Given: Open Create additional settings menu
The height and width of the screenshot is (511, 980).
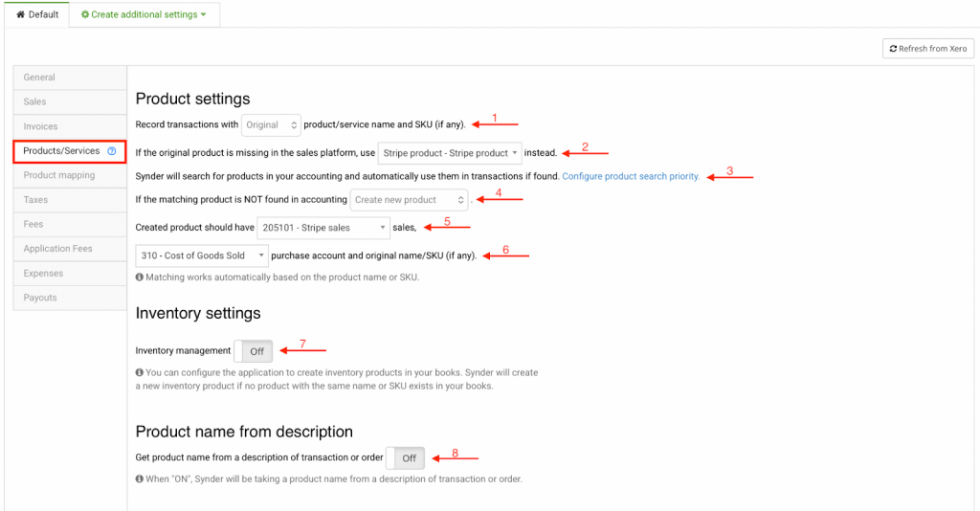Looking at the screenshot, I should (144, 15).
